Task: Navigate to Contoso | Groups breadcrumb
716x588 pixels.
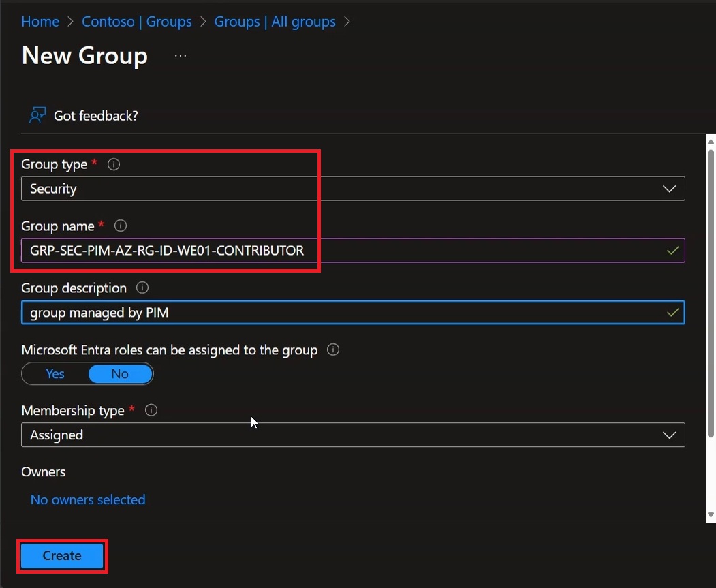Action: pyautogui.click(x=136, y=21)
